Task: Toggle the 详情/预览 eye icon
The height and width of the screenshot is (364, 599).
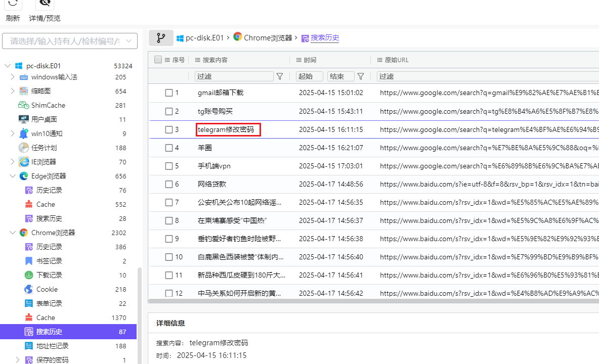Action: (45, 4)
